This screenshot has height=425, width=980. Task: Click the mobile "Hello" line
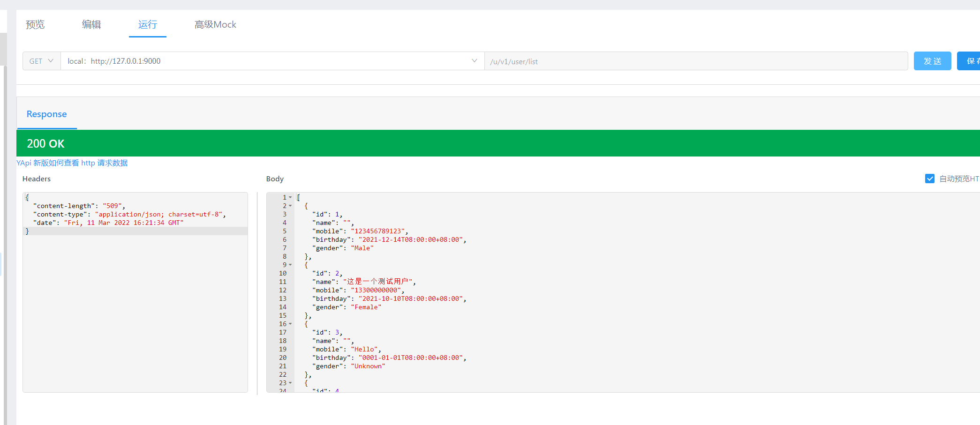347,349
